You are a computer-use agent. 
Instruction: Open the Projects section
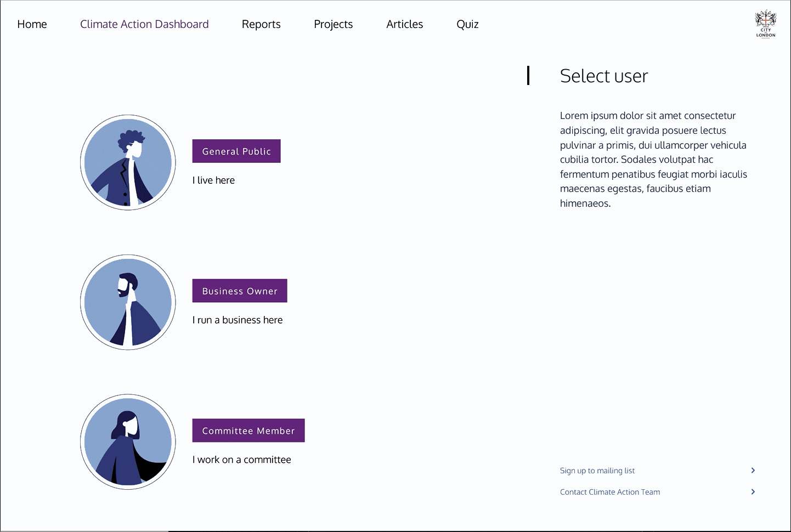pos(333,24)
